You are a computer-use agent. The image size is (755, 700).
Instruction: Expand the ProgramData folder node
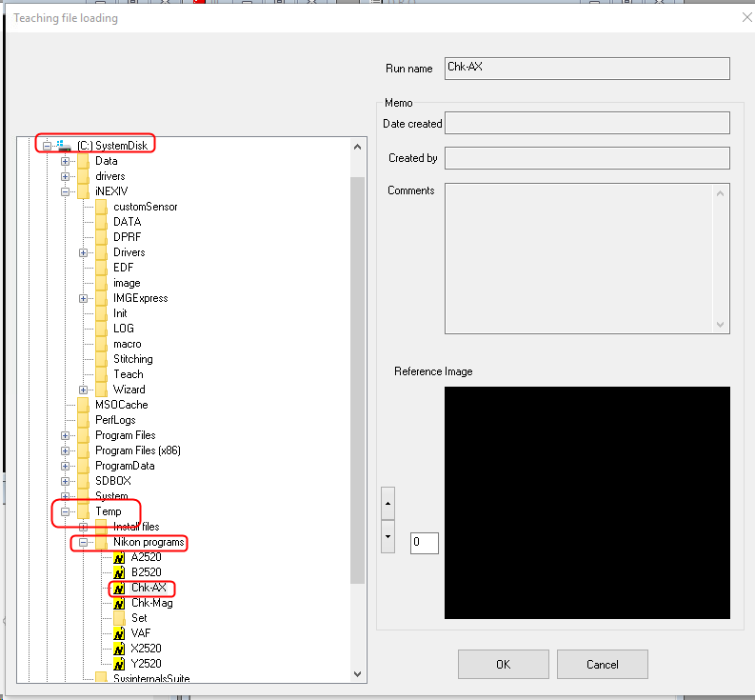tap(65, 466)
